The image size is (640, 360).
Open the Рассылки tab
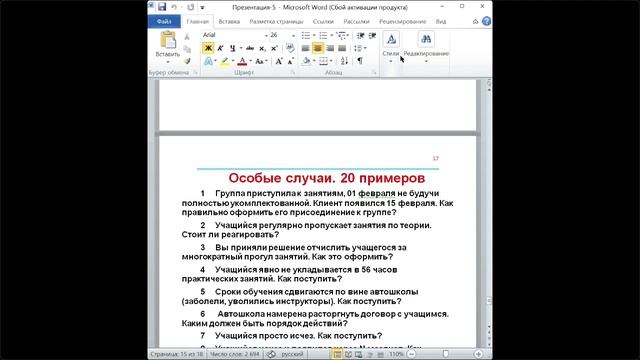tap(356, 22)
